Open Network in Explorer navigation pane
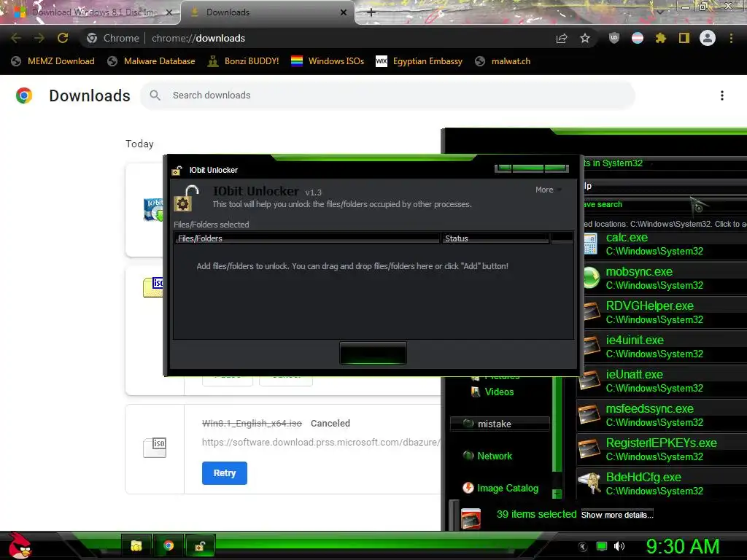The height and width of the screenshot is (560, 747). click(x=488, y=456)
